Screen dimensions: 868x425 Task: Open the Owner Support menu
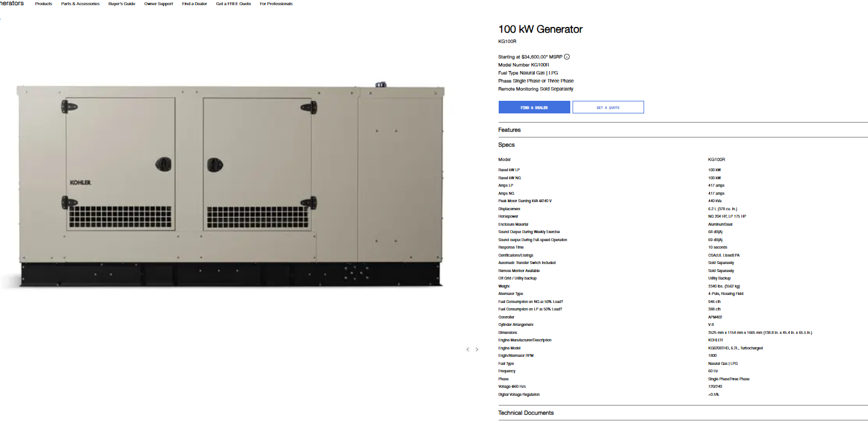pyautogui.click(x=159, y=4)
